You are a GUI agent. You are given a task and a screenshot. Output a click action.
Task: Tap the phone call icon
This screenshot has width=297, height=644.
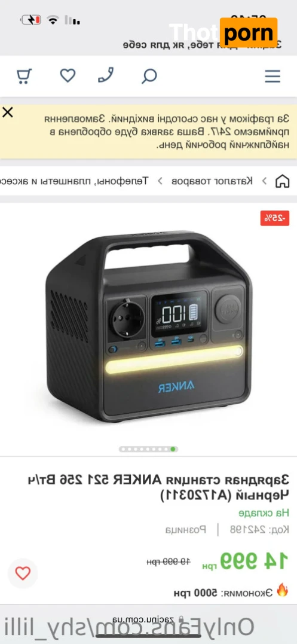[106, 75]
